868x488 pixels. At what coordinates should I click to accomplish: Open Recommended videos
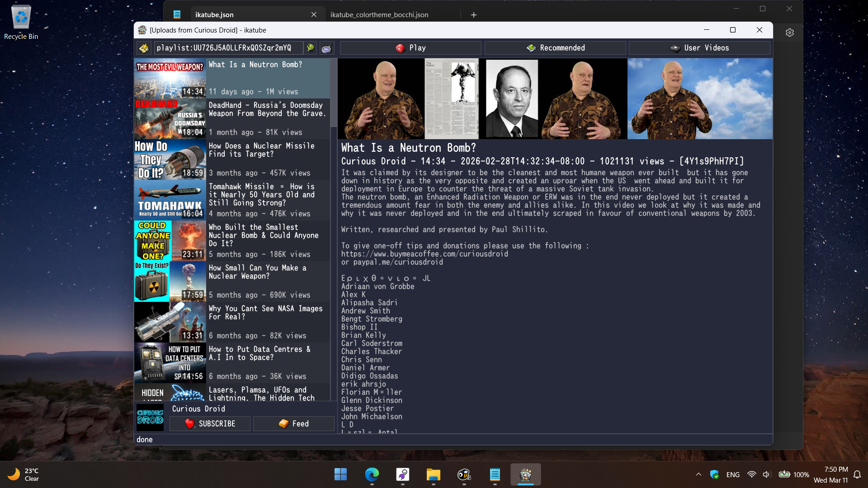[555, 48]
